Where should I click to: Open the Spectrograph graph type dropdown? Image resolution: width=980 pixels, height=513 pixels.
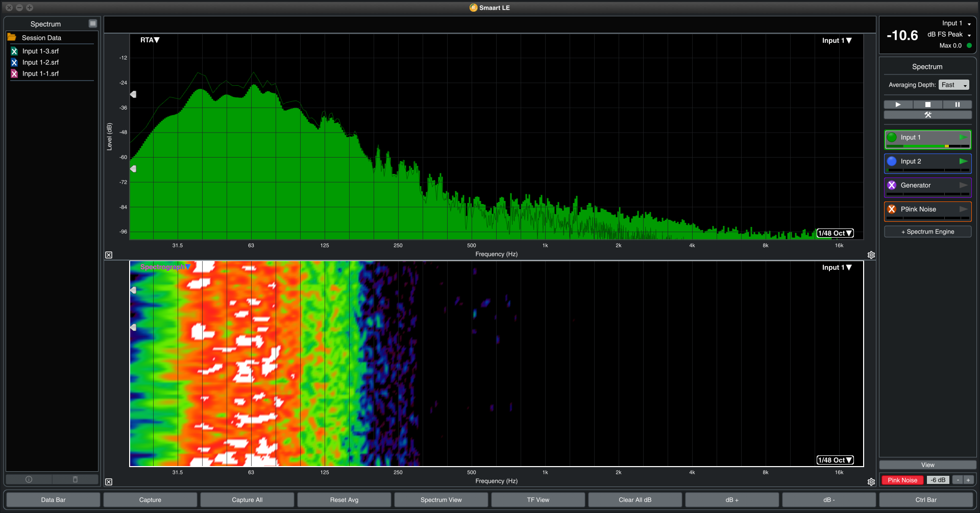point(165,267)
